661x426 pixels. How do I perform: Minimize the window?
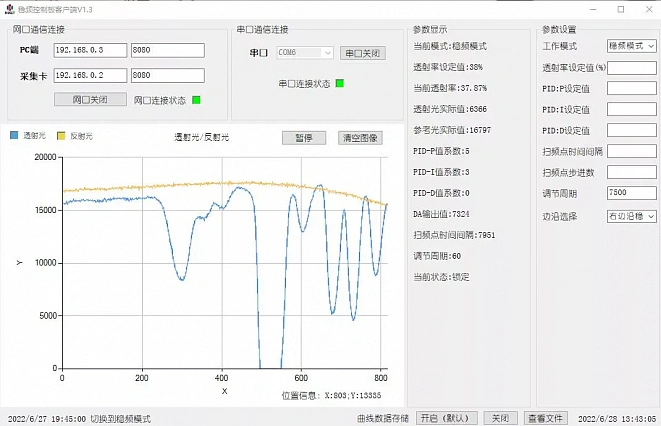point(593,9)
